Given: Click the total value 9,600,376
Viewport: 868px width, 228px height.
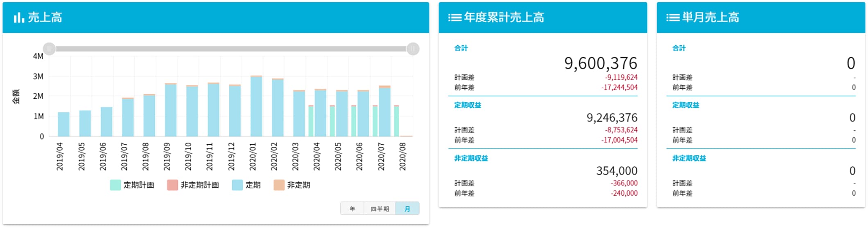Looking at the screenshot, I should [601, 63].
